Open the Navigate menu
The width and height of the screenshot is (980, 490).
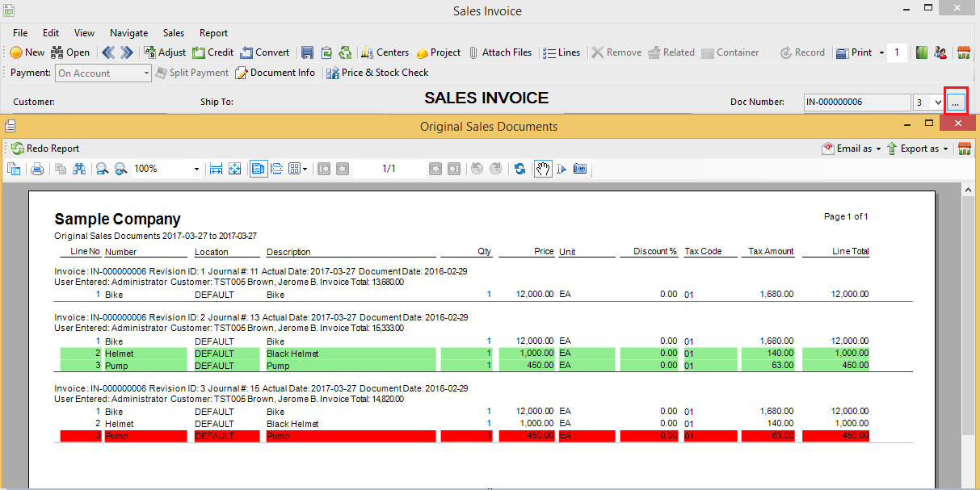point(128,33)
